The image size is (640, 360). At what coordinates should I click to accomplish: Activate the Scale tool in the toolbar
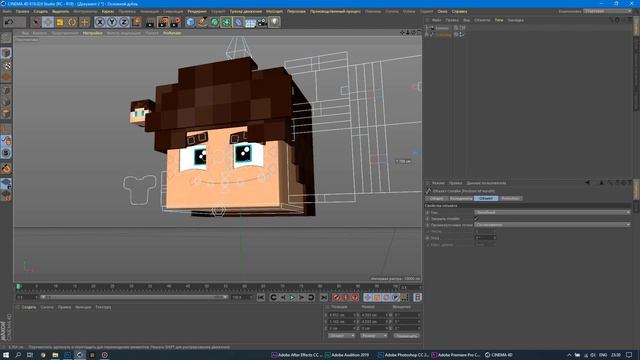[60, 22]
